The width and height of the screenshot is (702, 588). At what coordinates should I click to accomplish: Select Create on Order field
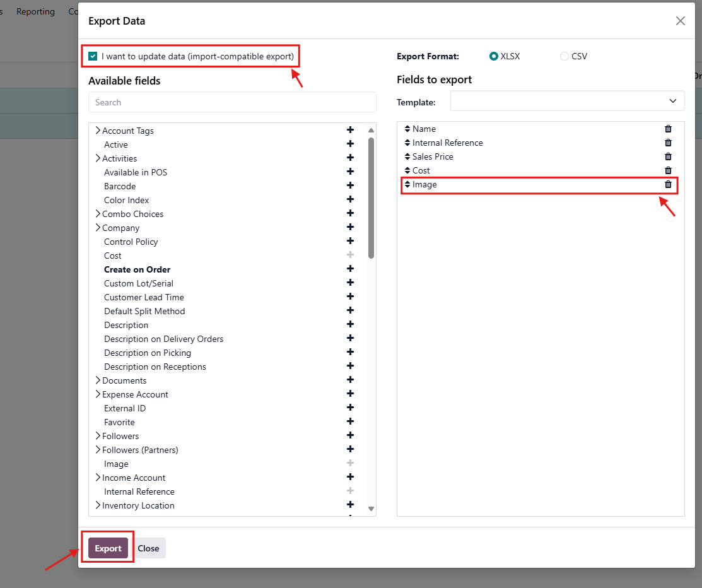137,269
